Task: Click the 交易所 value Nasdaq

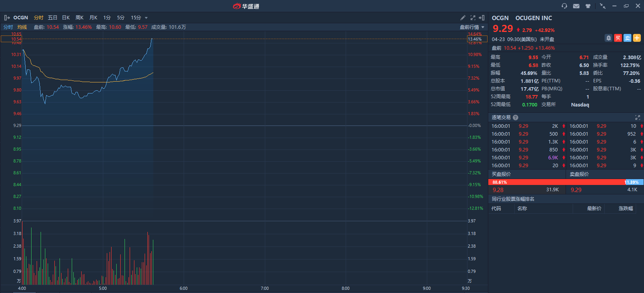Action: [x=580, y=105]
